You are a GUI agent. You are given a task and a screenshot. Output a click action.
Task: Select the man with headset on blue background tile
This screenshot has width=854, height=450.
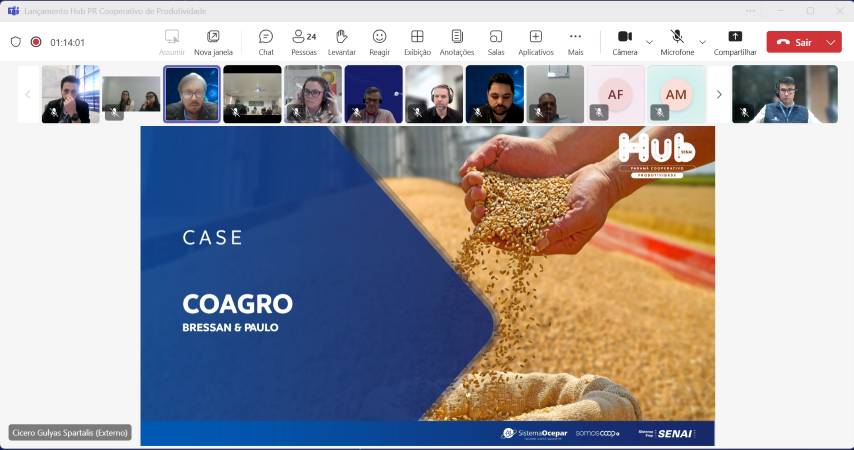373,94
